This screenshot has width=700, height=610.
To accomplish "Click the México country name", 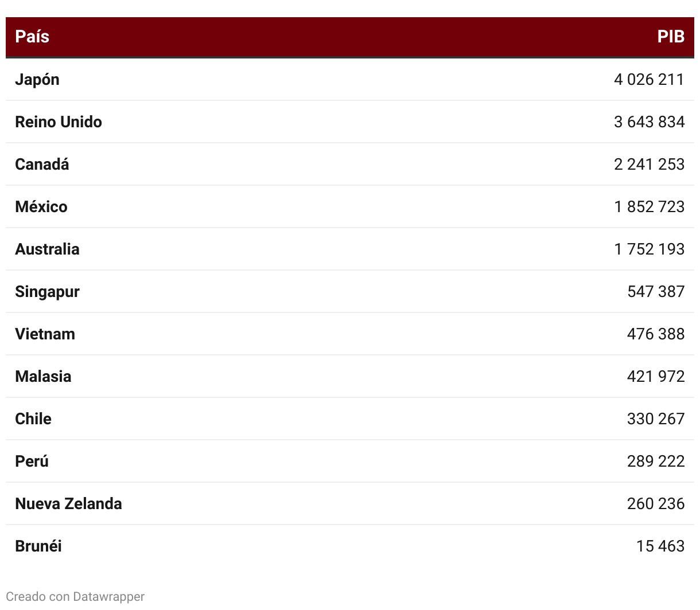I will tap(41, 206).
